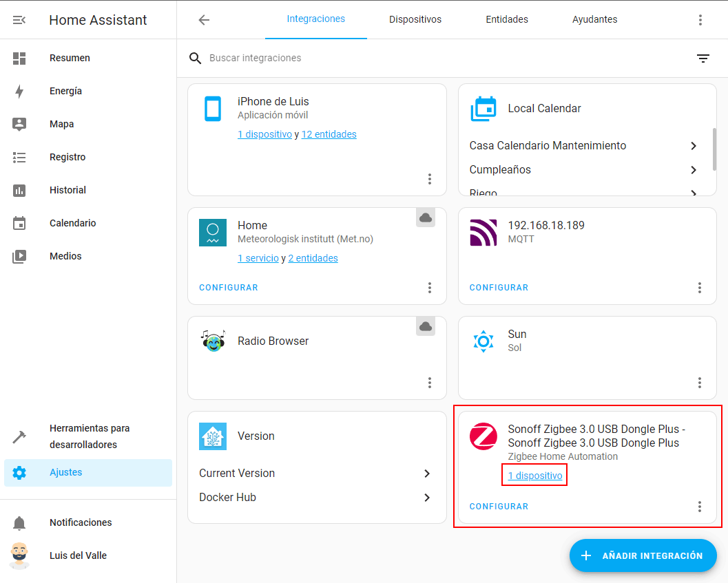Switch to the Entidades tab

[x=507, y=20]
